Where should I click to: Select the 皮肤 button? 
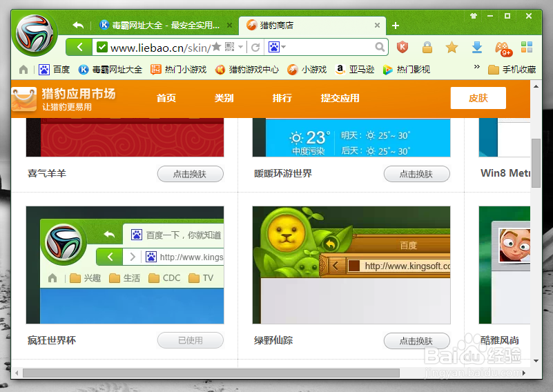(478, 98)
